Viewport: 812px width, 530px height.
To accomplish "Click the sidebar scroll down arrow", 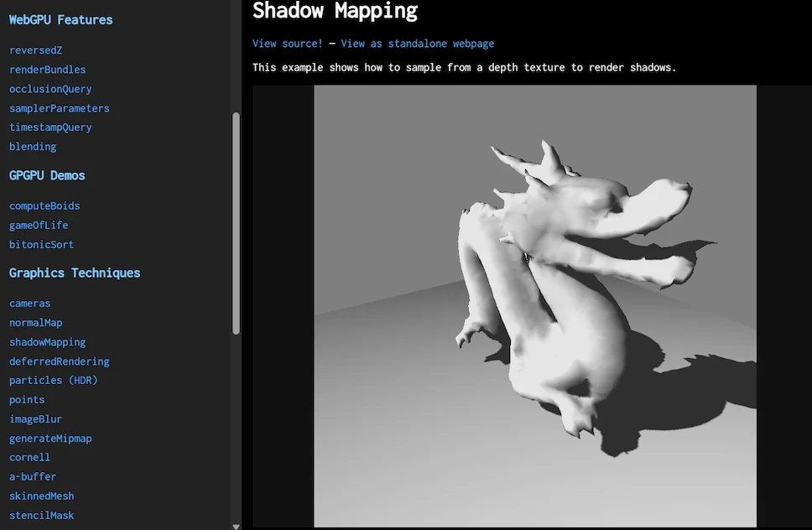I will coord(237,527).
